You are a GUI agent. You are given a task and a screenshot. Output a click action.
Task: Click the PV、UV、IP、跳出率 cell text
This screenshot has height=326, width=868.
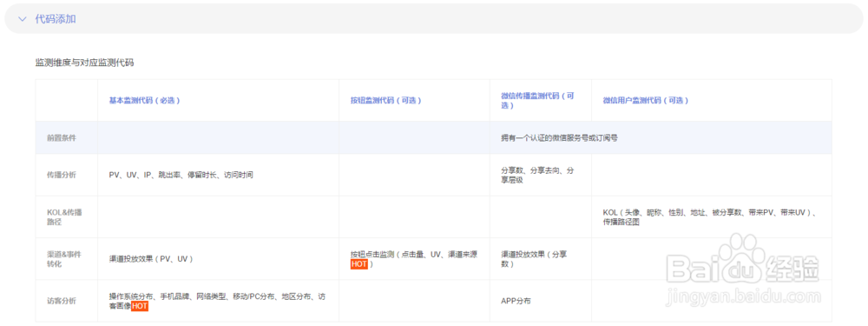click(181, 175)
